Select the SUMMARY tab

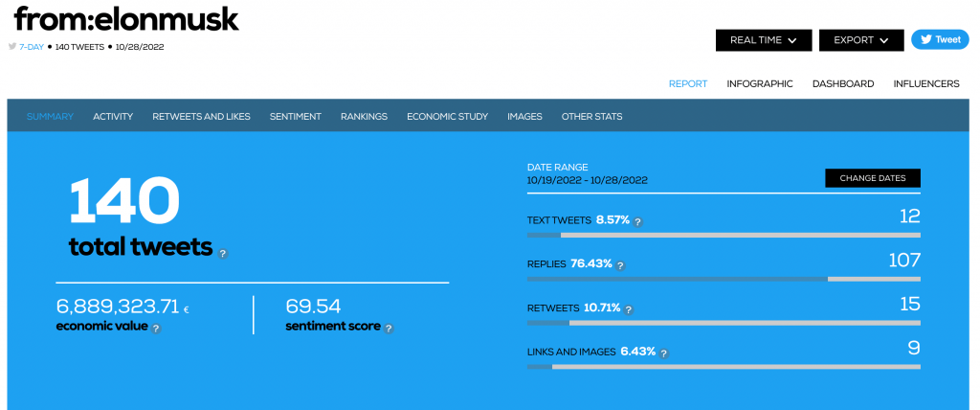pos(50,117)
